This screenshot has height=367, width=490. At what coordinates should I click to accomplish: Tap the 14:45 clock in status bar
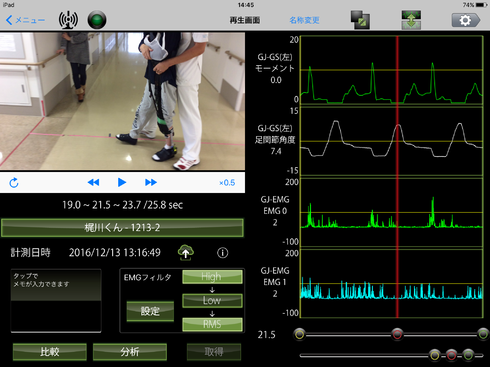click(x=246, y=5)
